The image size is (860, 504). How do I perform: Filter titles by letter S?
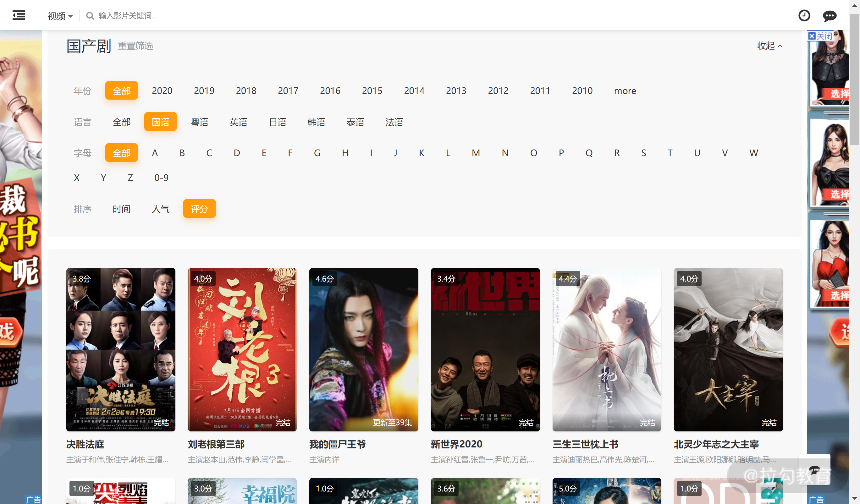click(643, 153)
